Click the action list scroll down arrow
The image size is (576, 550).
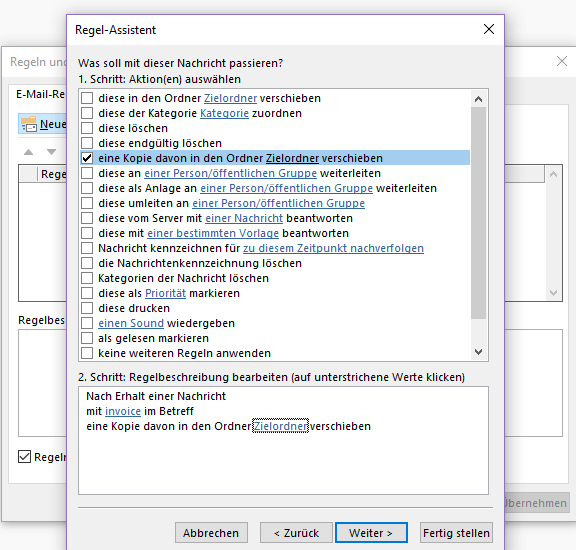click(x=478, y=352)
